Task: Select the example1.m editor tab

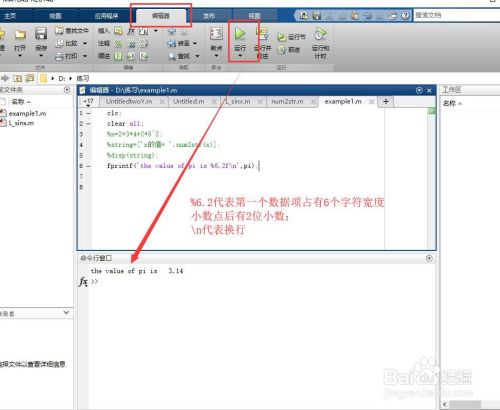Action: click(x=343, y=101)
